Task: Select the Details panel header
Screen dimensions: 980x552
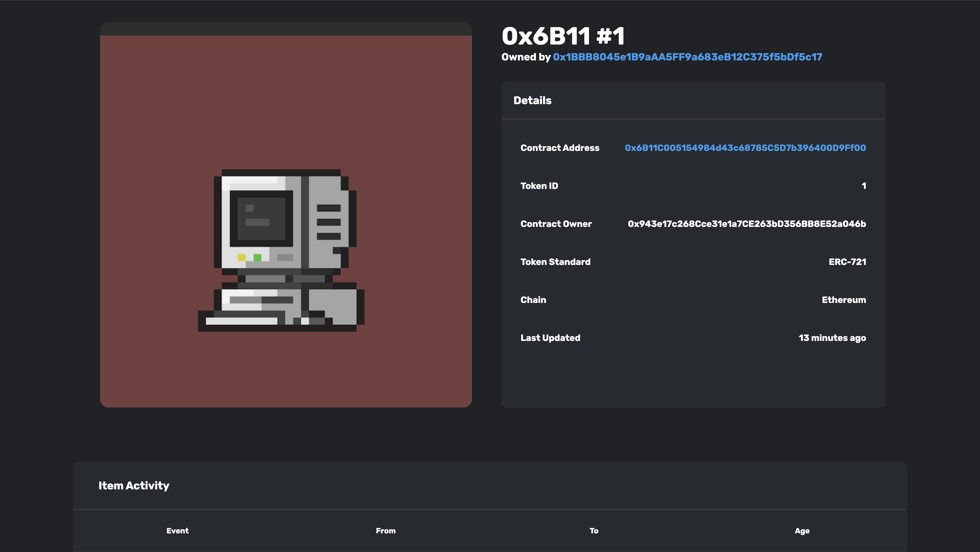Action: 532,100
